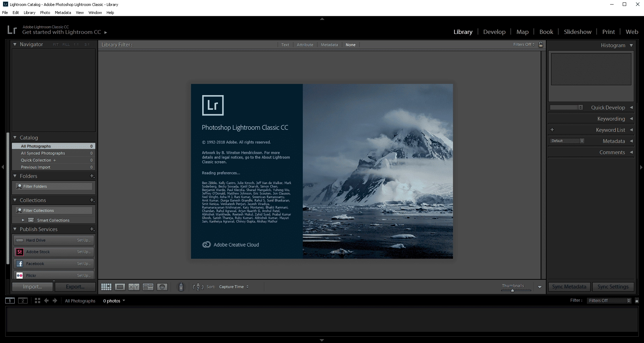
Task: Collapse the Collections panel
Action: click(x=15, y=200)
